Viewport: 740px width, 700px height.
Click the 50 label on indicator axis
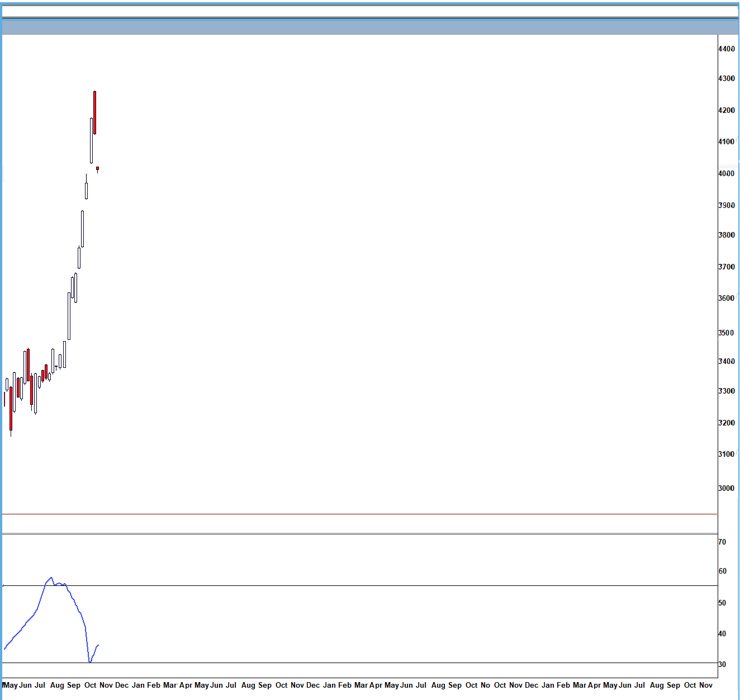(722, 603)
